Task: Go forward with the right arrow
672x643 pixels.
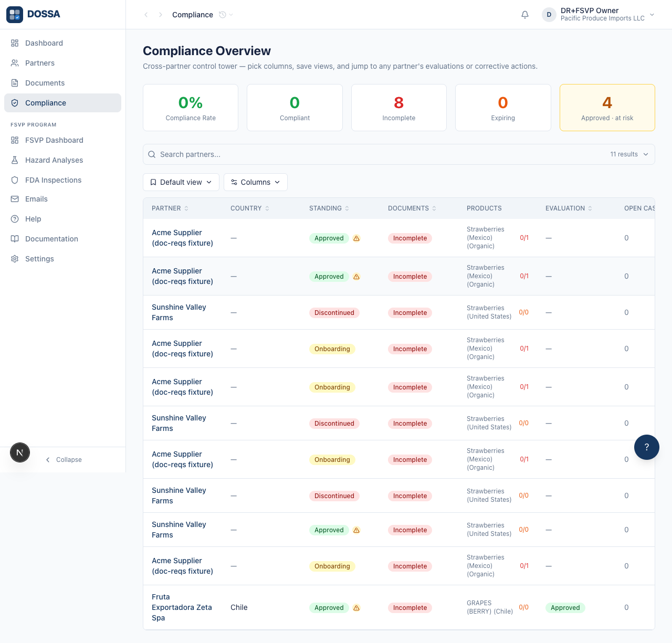Action: click(161, 15)
